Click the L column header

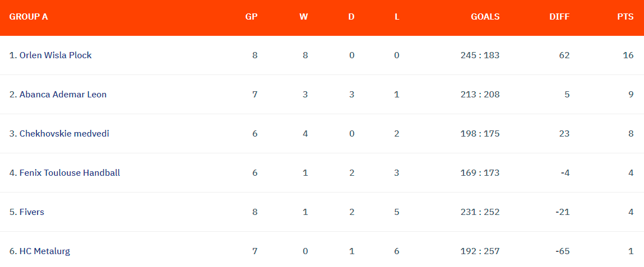tap(397, 17)
